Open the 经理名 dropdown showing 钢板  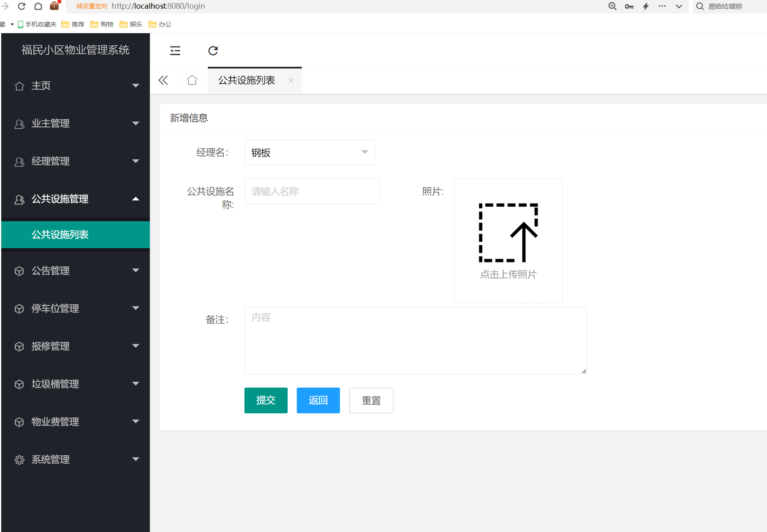click(x=310, y=152)
